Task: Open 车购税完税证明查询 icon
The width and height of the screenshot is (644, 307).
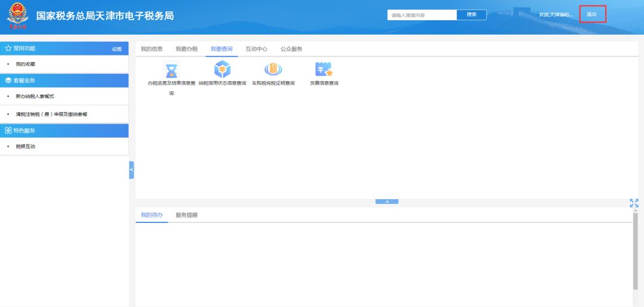Action: click(273, 69)
